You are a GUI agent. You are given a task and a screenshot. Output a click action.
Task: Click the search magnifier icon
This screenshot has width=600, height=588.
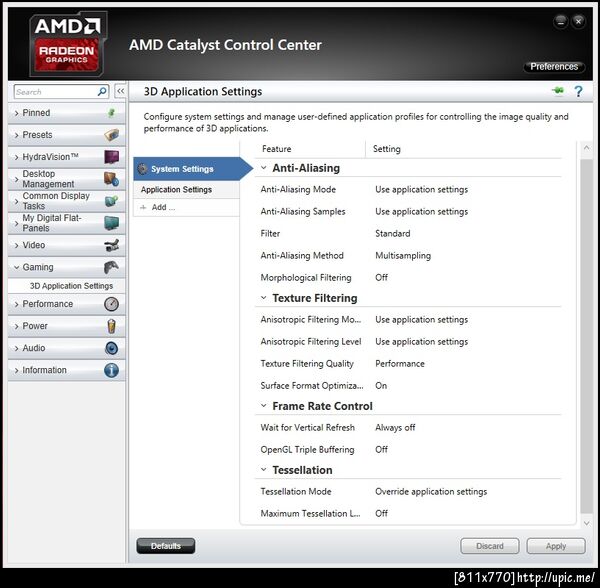(x=102, y=91)
